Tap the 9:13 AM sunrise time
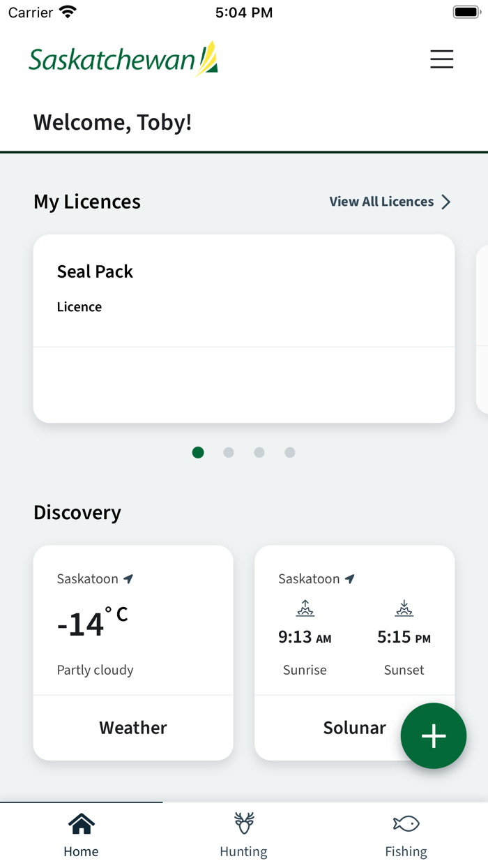This screenshot has width=488, height=868. click(305, 637)
